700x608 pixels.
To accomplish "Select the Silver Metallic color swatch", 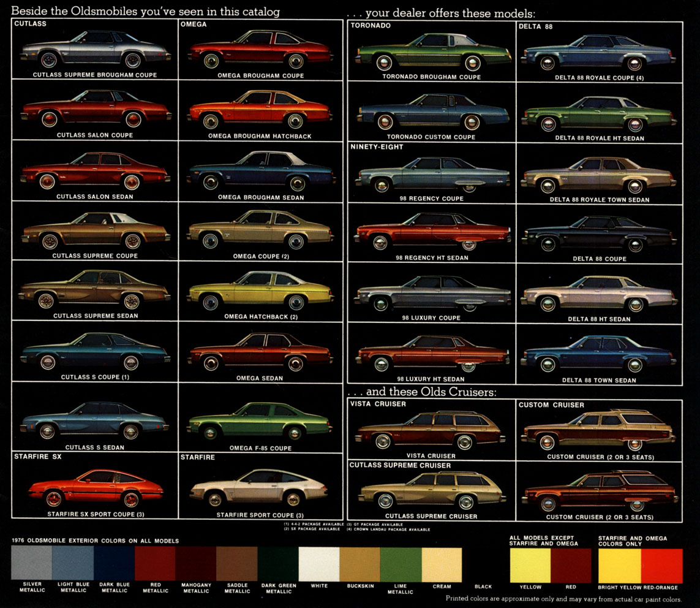I will pos(32,563).
